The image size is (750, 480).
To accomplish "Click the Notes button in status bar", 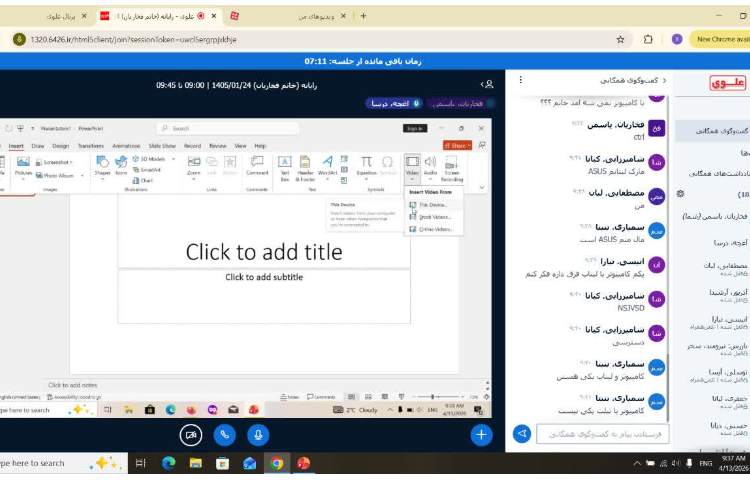I will (x=290, y=397).
